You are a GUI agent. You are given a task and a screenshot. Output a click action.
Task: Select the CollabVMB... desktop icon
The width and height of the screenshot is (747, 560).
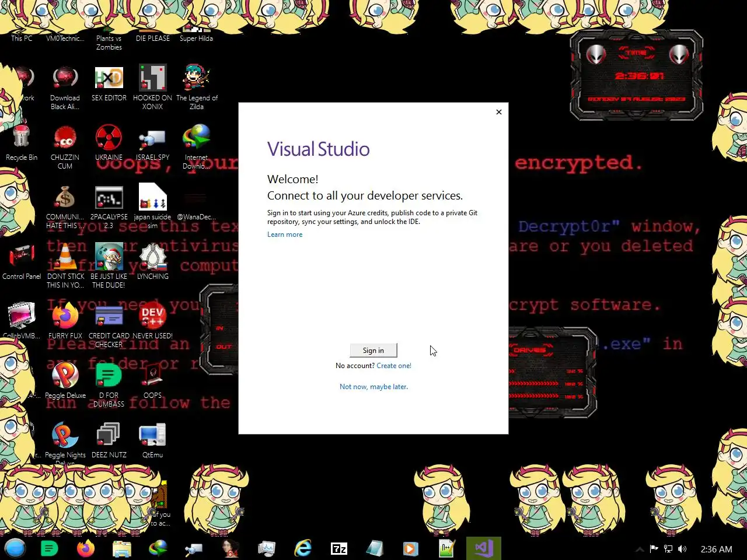22,321
